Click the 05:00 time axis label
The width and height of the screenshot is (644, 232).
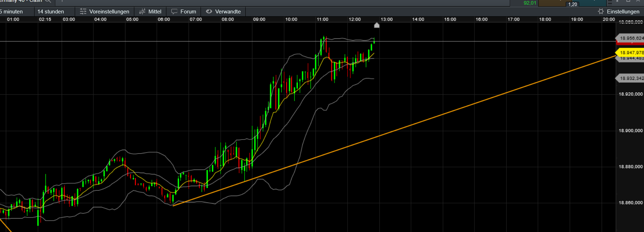[x=132, y=19]
